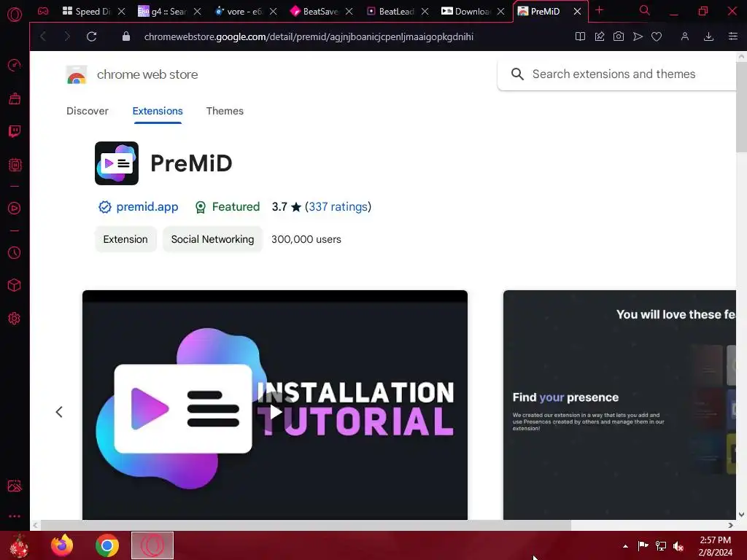The width and height of the screenshot is (747, 560).
Task: Open the sidebar three-dots menu
Action: click(x=15, y=516)
